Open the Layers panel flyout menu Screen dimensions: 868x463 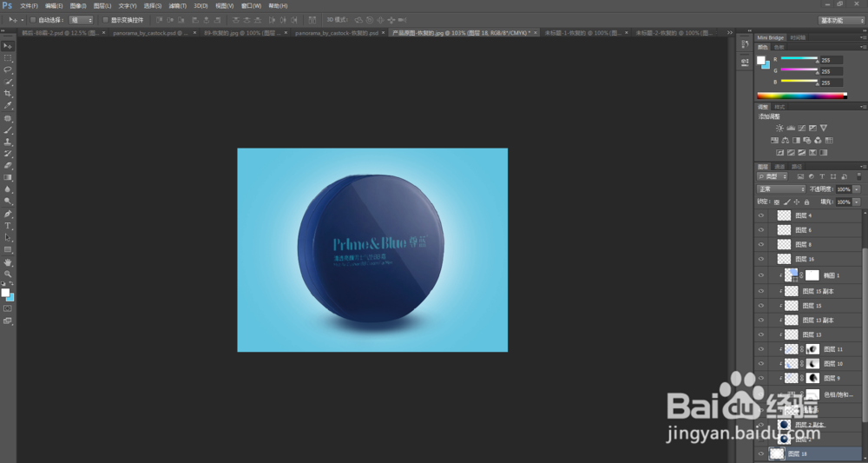864,167
